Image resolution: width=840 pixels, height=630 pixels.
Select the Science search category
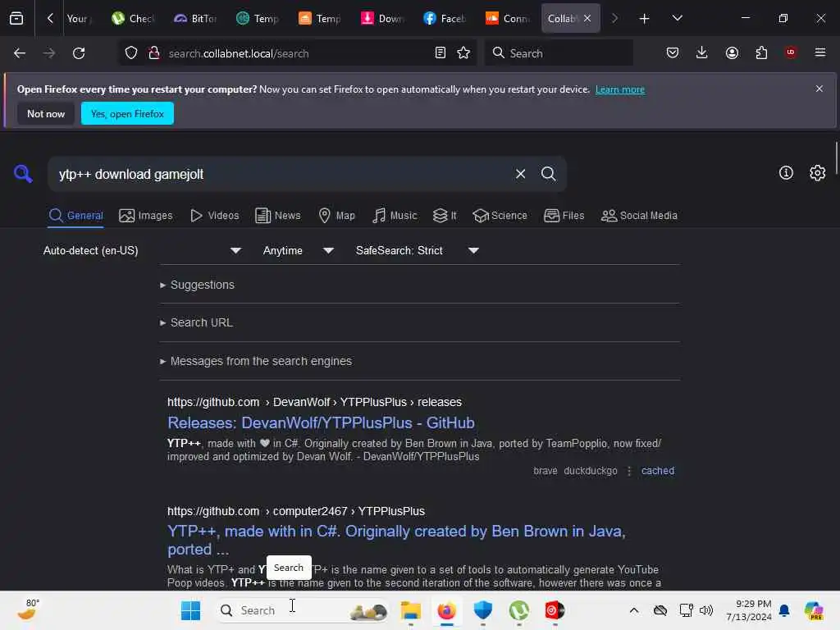(x=500, y=216)
